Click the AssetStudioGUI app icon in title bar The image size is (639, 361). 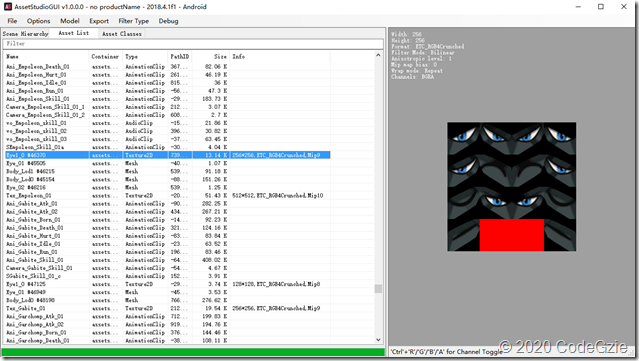tap(7, 7)
